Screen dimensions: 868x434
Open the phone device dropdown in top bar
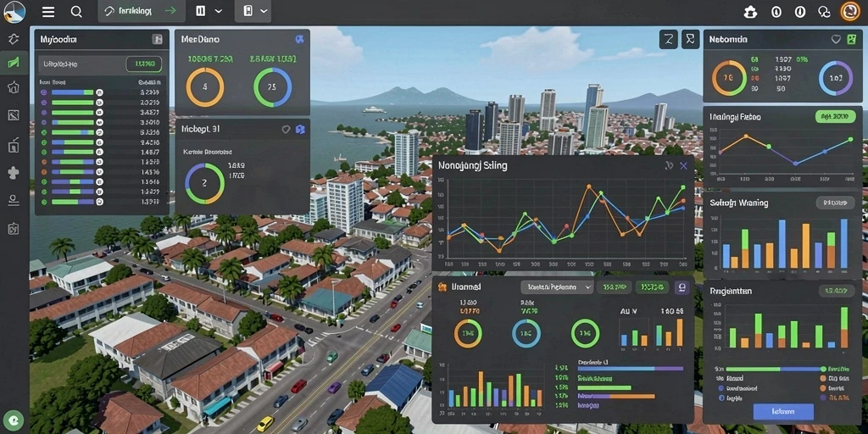(x=253, y=11)
